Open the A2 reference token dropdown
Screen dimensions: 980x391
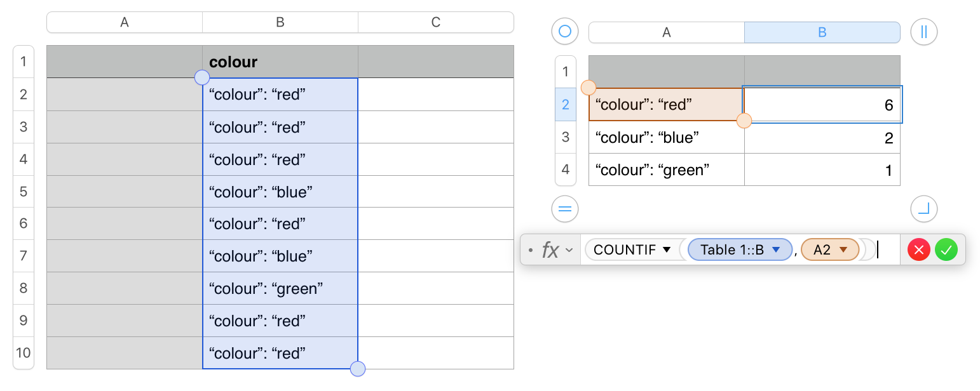(843, 250)
